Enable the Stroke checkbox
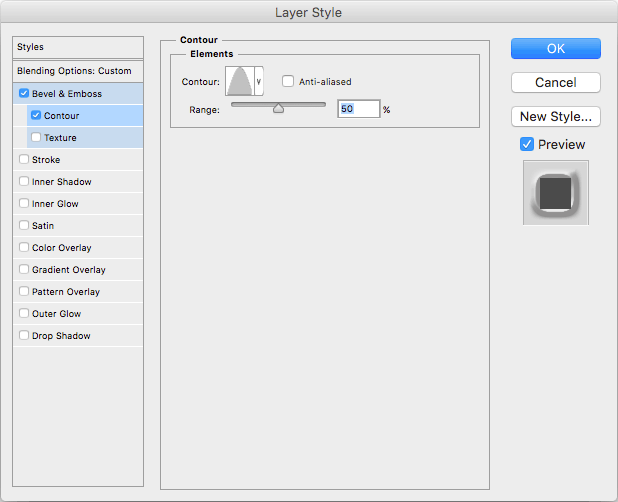 24,159
